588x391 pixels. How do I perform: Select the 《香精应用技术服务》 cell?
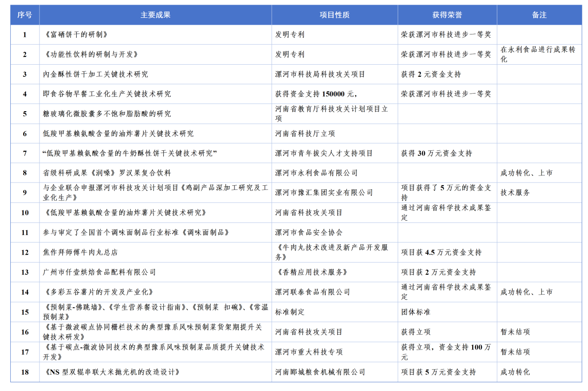coord(312,272)
